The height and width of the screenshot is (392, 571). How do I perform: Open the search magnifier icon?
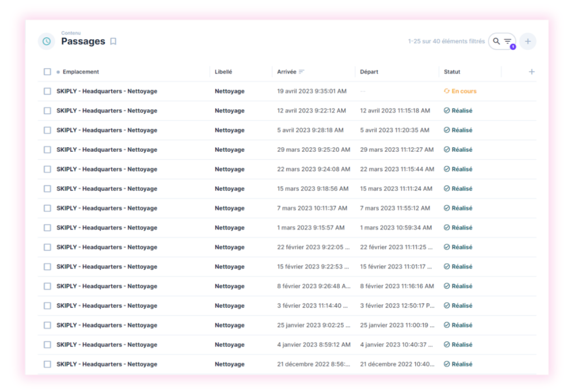click(496, 41)
